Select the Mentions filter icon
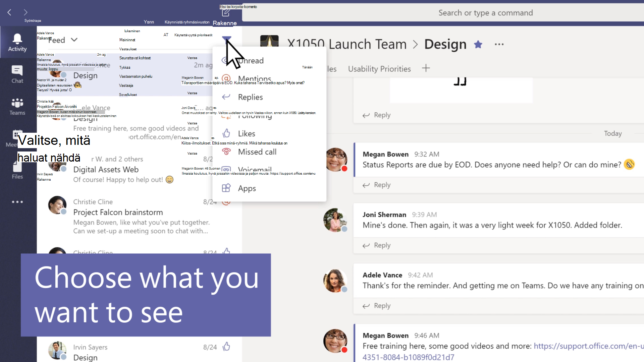This screenshot has height=362, width=644. [x=226, y=79]
